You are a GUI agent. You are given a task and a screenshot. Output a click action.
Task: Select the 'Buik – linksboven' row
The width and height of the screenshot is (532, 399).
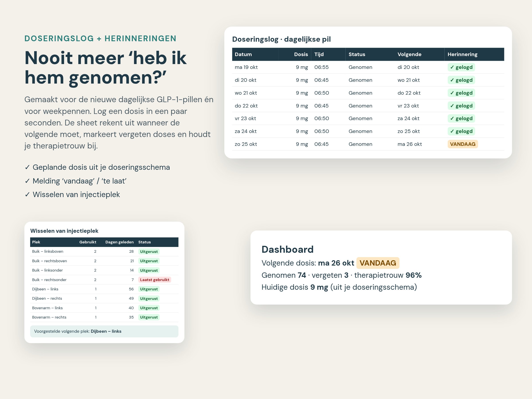(x=104, y=252)
